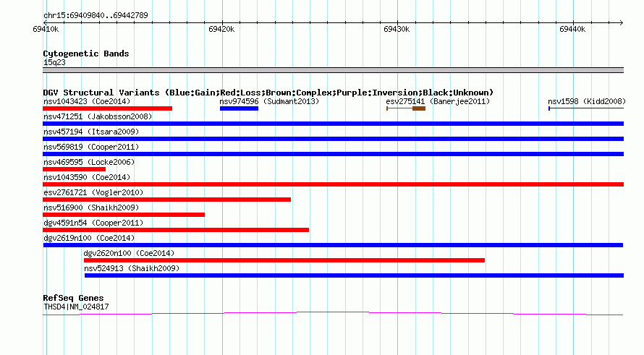Select the blue nsv457194 Itsara2009 bar
The height and width of the screenshot is (355, 644).
[333, 139]
